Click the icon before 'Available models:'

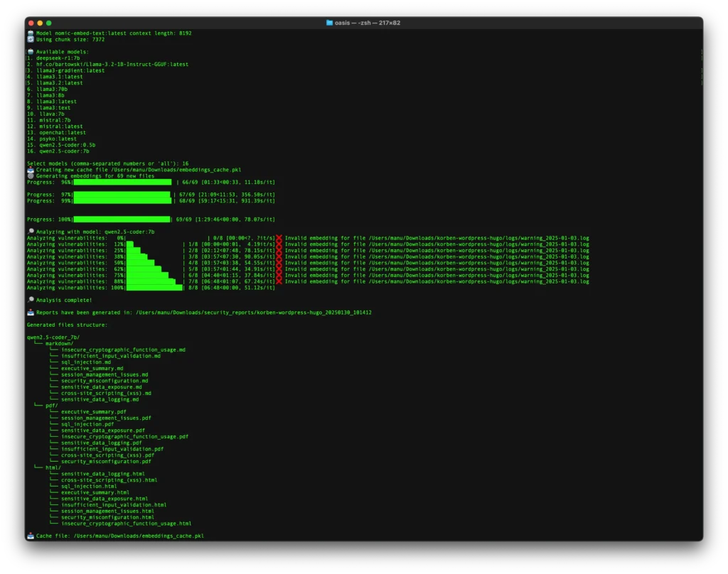31,52
